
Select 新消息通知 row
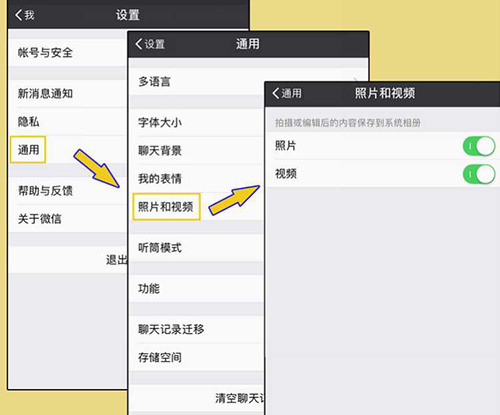point(68,94)
